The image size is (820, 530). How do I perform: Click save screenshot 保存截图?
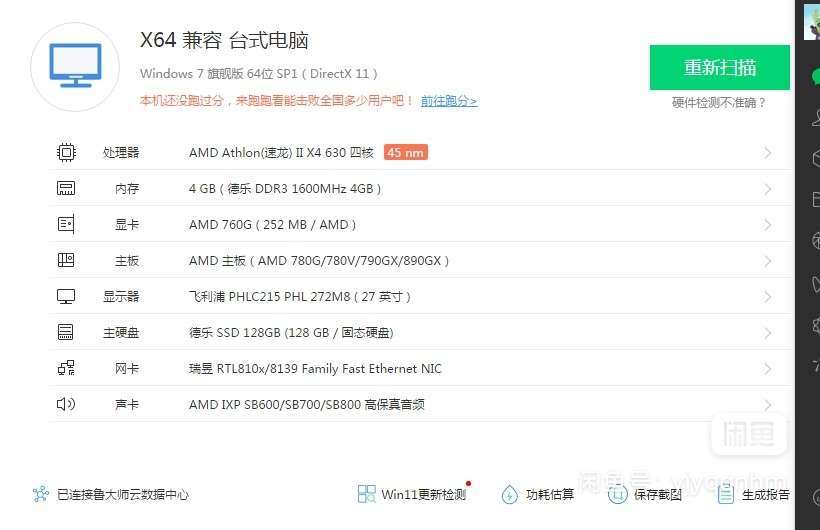pos(645,494)
